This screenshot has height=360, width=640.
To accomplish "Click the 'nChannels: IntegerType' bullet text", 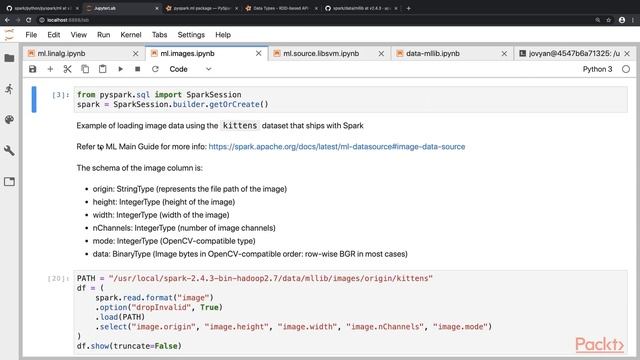I will (x=184, y=228).
